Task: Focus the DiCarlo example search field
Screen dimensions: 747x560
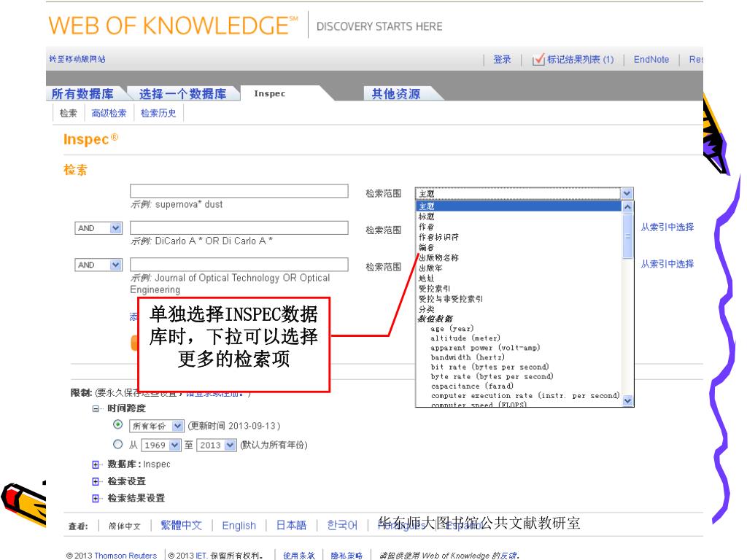Action: 239,227
